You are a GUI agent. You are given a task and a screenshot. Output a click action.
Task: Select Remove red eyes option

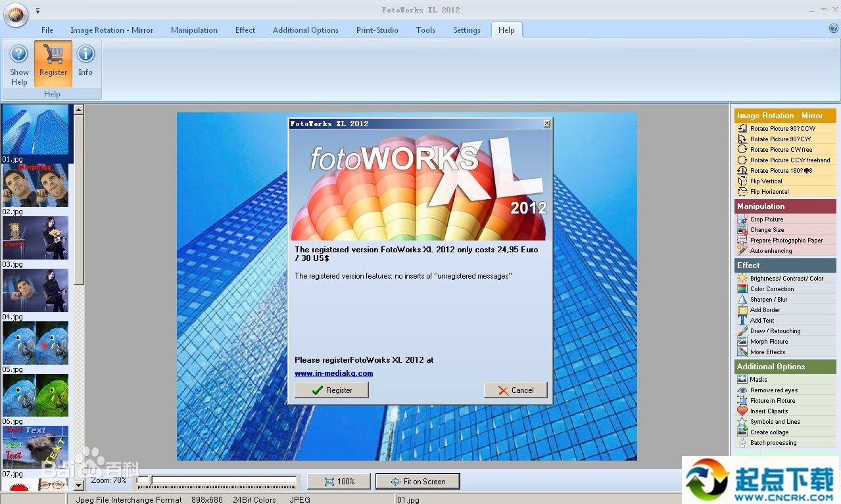(x=774, y=390)
